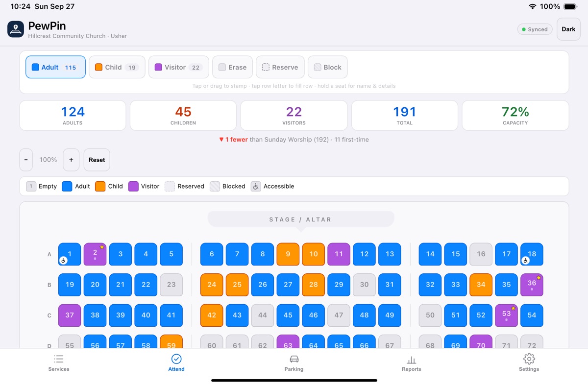Tap empty seat 47 in row C
This screenshot has height=386, width=588.
(x=339, y=315)
